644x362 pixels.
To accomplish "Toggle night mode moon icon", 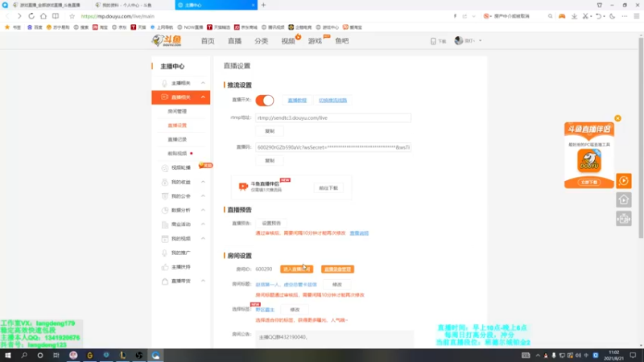I will [613, 16].
